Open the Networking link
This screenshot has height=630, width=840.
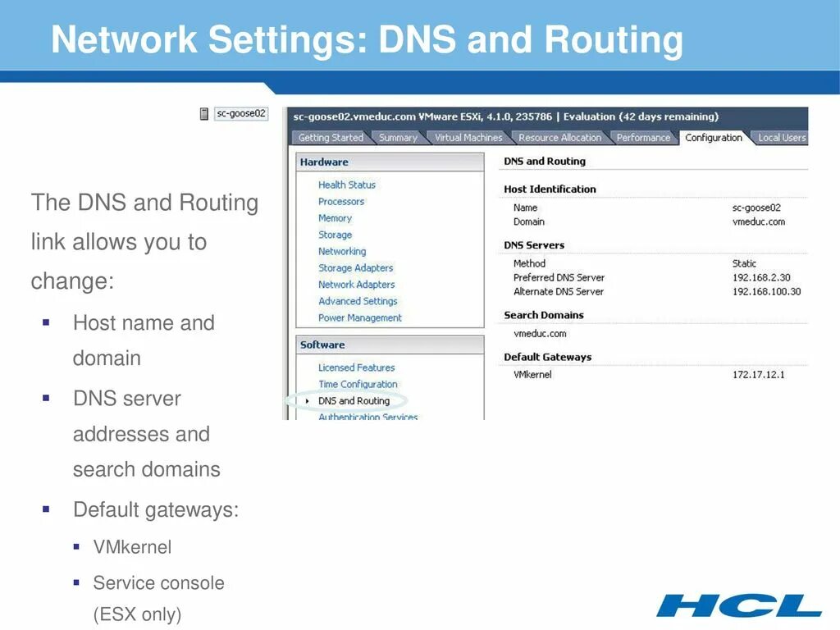click(x=342, y=251)
